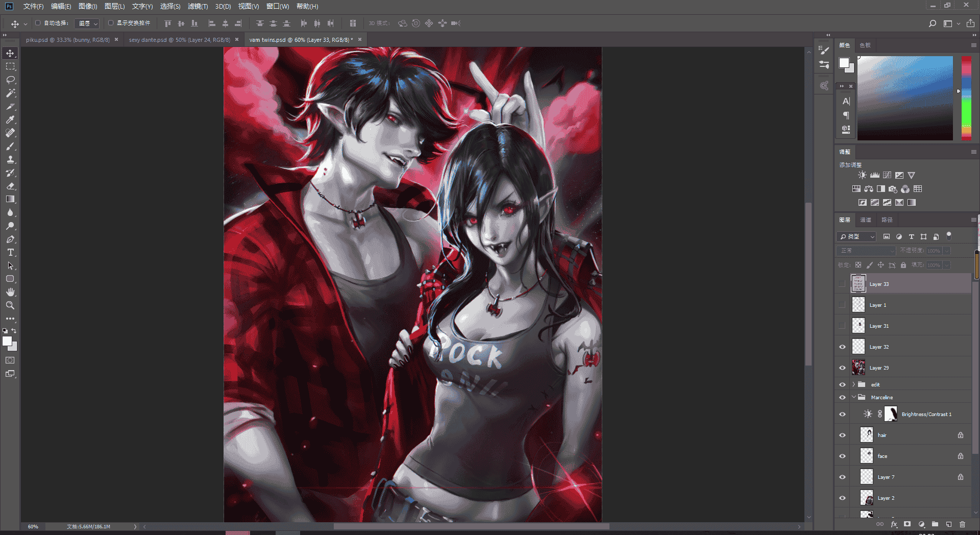Expand the edit layer group
Image resolution: width=980 pixels, height=535 pixels.
point(853,384)
